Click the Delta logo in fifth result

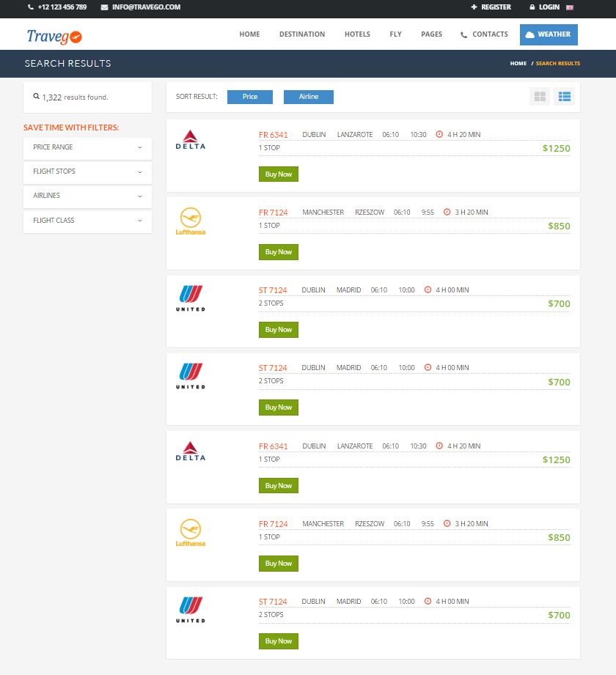(191, 451)
